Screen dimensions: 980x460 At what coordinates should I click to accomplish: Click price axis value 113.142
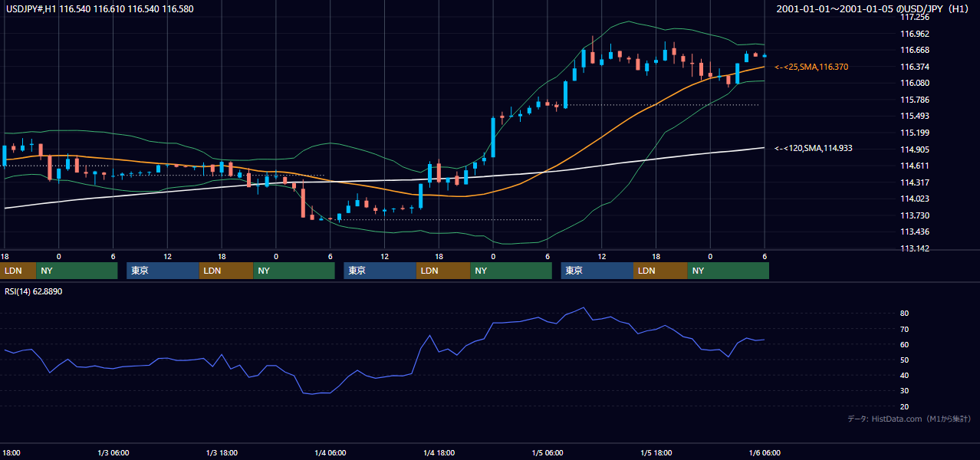(914, 248)
